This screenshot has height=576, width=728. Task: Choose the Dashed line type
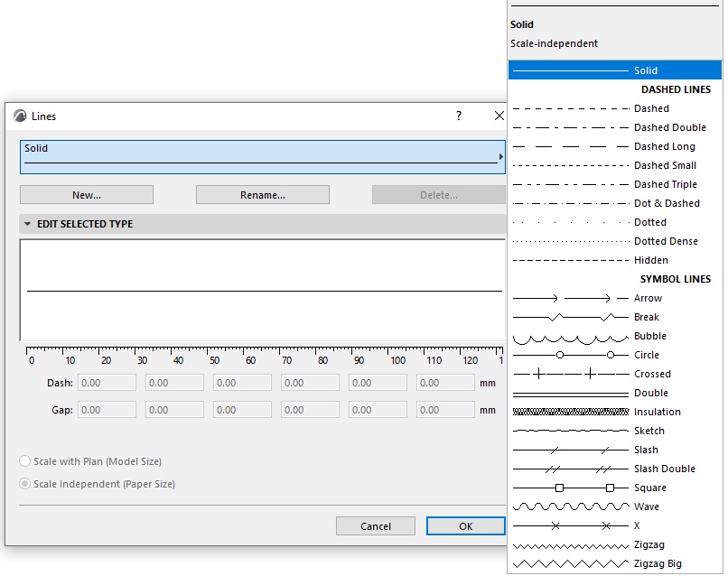(615, 108)
